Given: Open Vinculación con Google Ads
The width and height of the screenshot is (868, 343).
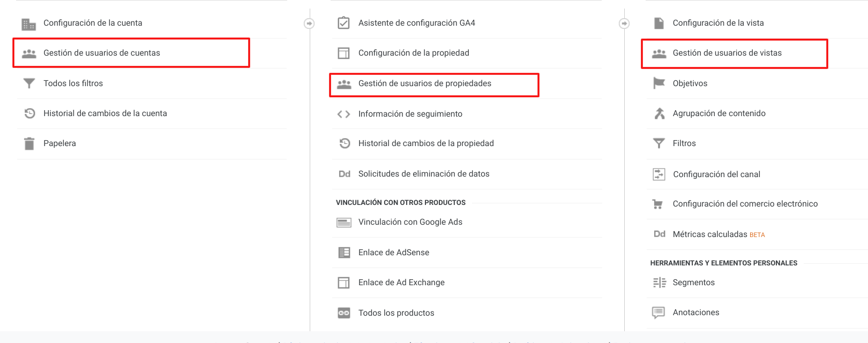Looking at the screenshot, I should click(410, 222).
